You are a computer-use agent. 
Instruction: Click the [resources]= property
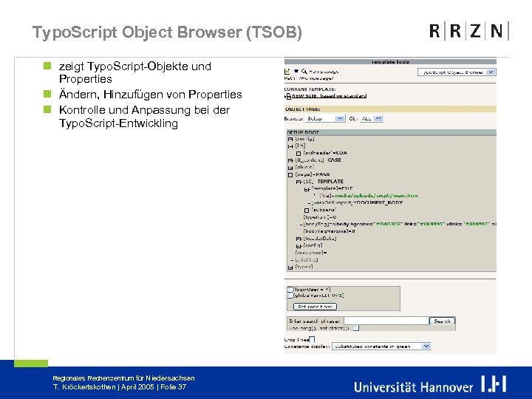(311, 253)
